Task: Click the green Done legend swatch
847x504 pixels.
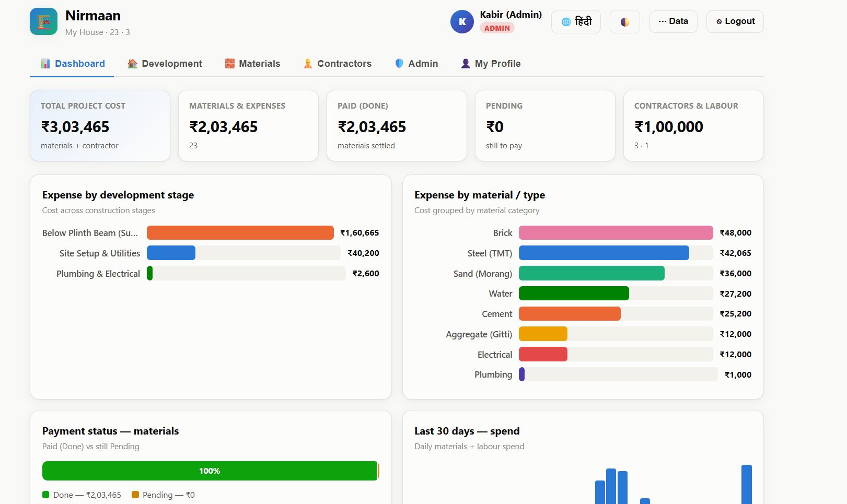Action: pyautogui.click(x=46, y=495)
